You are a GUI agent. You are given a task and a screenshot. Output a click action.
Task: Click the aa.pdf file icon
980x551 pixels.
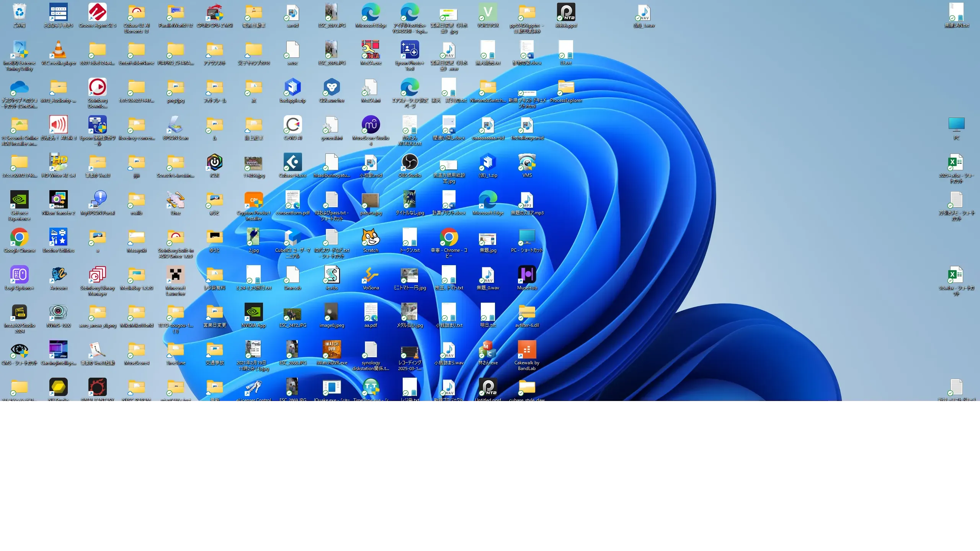click(x=371, y=313)
